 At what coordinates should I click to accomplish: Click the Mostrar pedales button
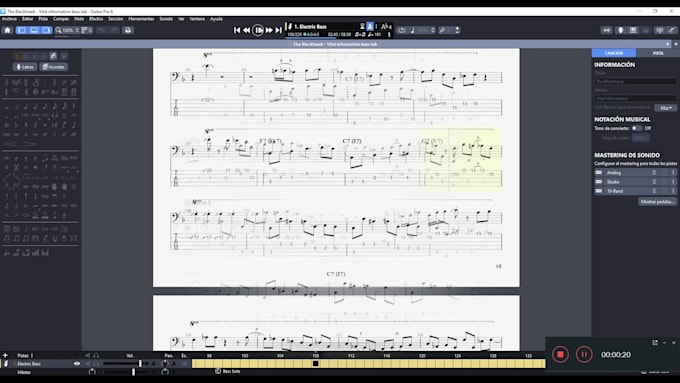tap(657, 202)
